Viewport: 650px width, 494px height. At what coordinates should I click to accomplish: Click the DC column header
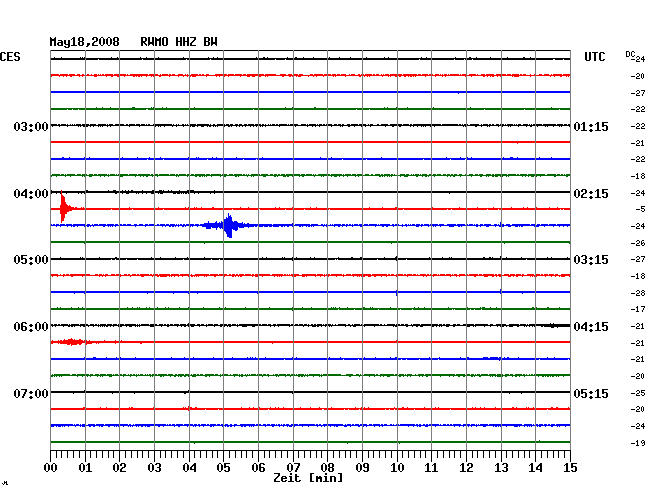(630, 54)
